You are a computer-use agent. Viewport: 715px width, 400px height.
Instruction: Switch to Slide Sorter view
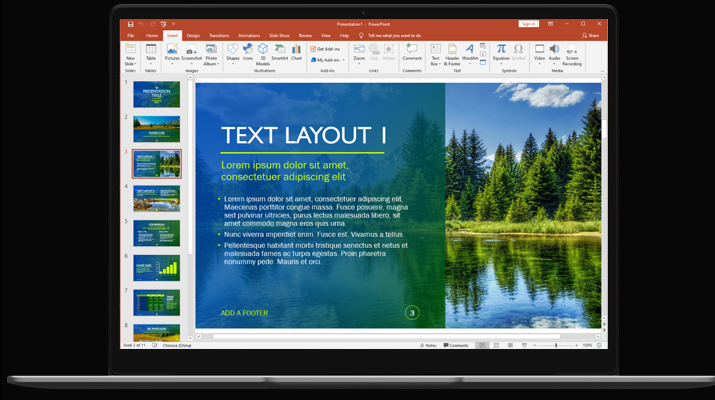[496, 345]
